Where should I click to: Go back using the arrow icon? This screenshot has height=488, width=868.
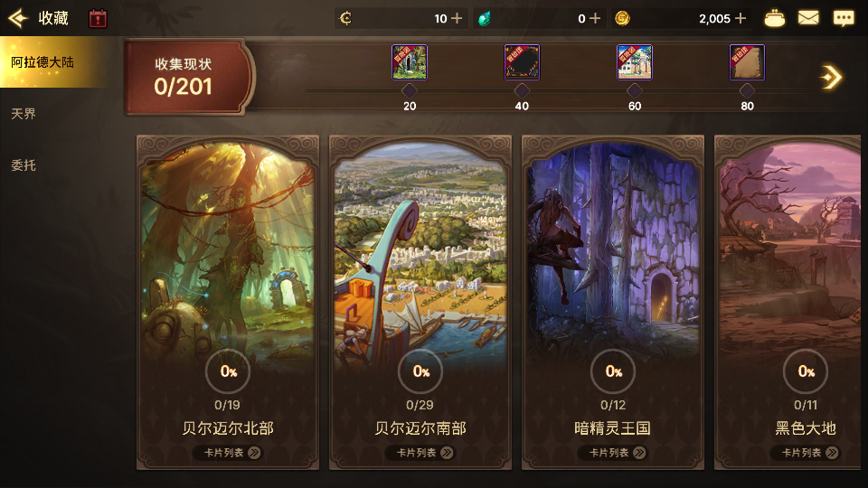(x=18, y=18)
